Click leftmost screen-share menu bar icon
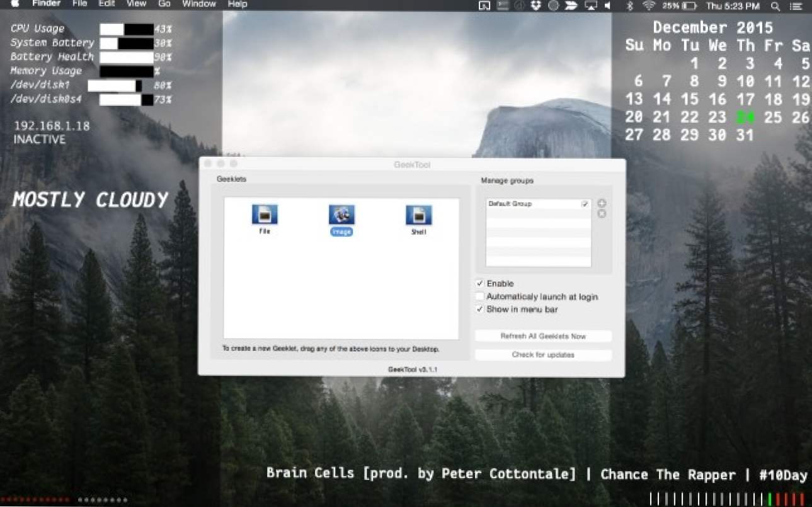 tap(484, 6)
